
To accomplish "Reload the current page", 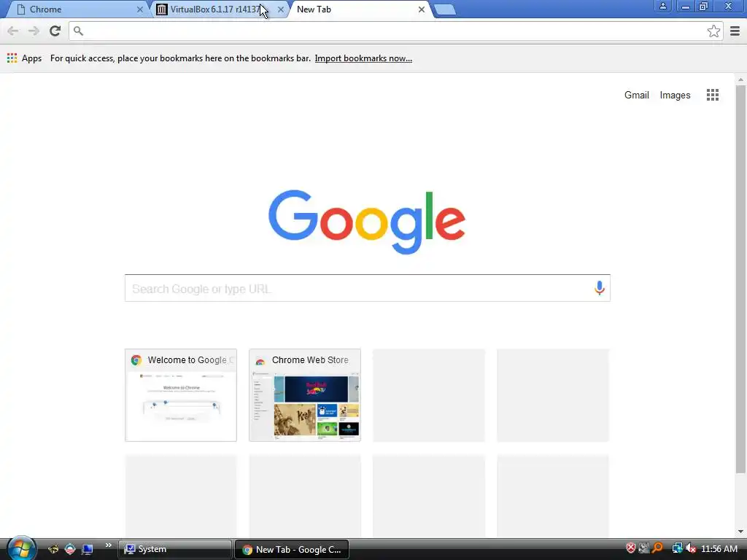I will click(55, 31).
